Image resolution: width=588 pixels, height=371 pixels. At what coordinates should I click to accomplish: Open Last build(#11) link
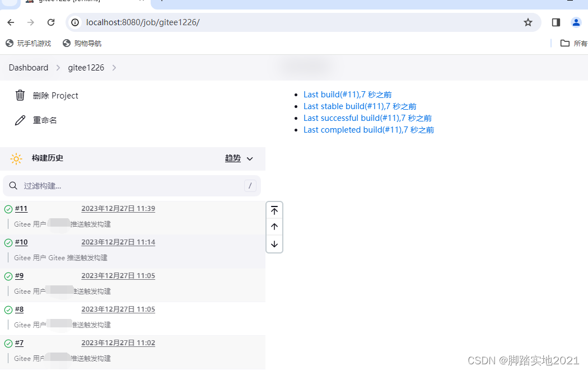tap(347, 95)
